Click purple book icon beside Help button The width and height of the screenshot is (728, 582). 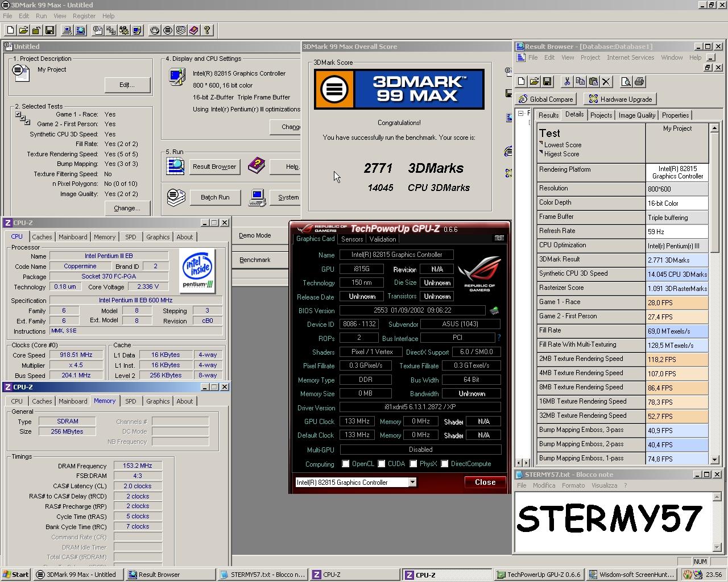(256, 166)
